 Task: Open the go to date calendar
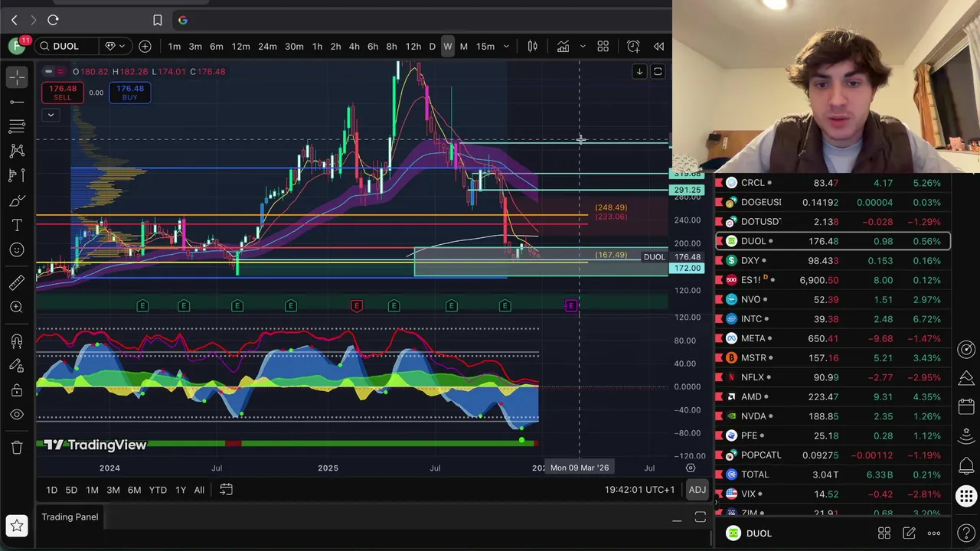coord(226,489)
